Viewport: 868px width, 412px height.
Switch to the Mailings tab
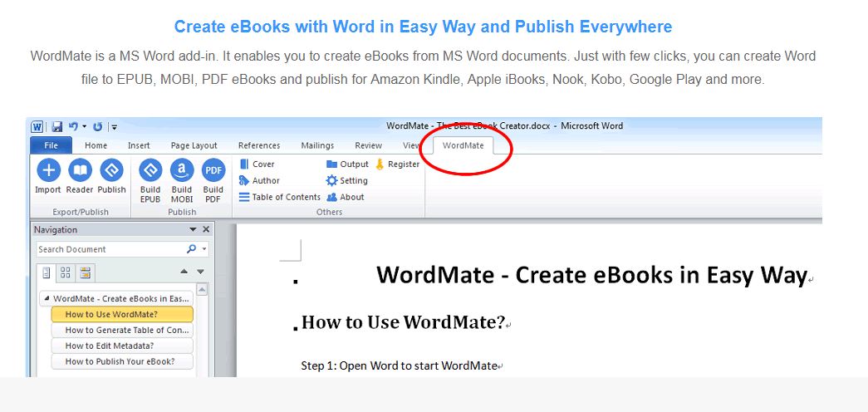tap(317, 145)
